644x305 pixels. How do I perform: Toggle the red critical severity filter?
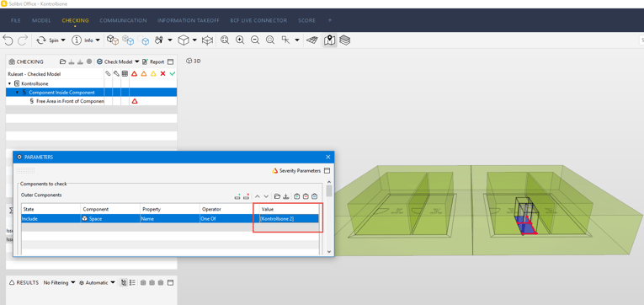click(x=134, y=74)
